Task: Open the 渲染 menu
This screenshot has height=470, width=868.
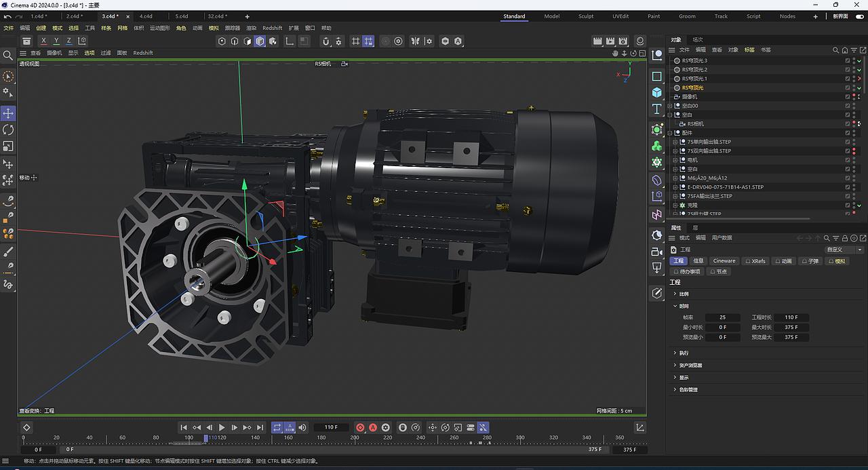Action: (x=251, y=28)
